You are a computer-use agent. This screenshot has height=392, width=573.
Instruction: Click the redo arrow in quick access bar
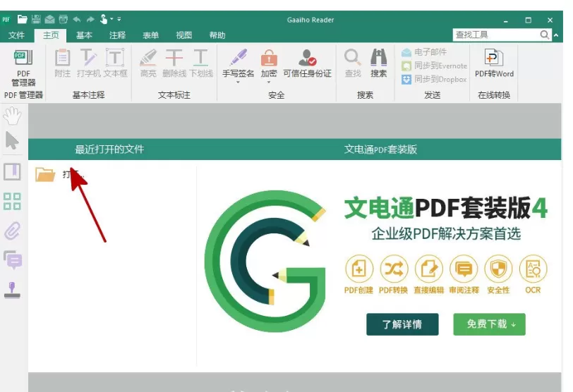click(x=90, y=19)
